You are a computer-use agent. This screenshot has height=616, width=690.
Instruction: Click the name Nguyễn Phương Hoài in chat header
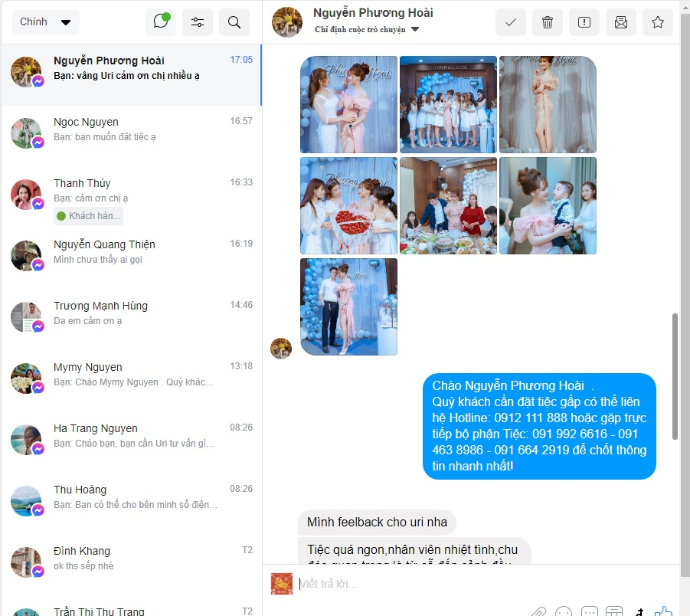pyautogui.click(x=373, y=13)
